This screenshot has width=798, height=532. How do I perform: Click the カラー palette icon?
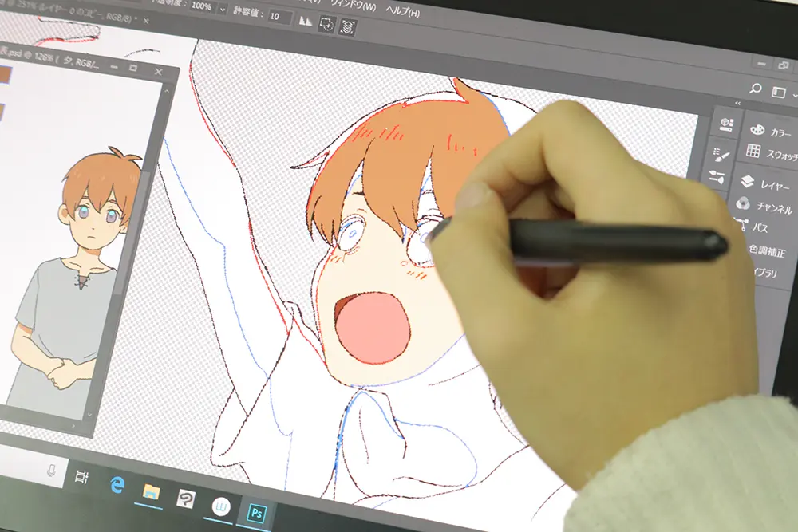point(757,130)
